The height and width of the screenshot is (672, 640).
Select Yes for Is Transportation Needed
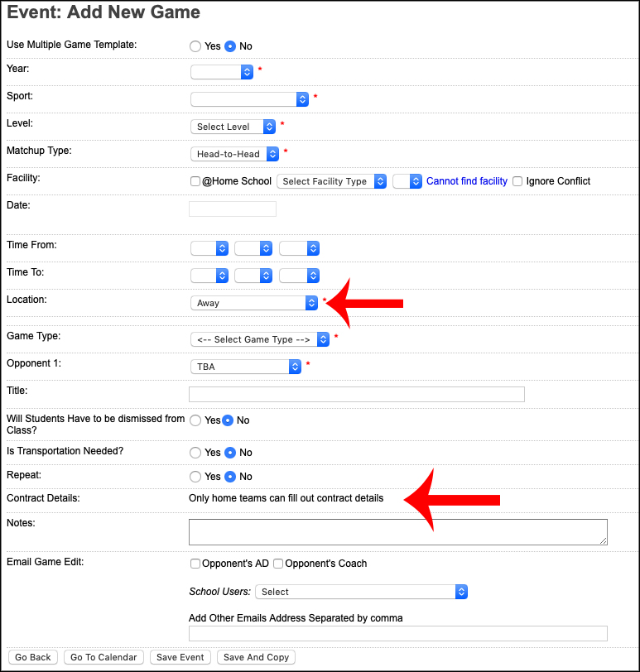click(195, 453)
